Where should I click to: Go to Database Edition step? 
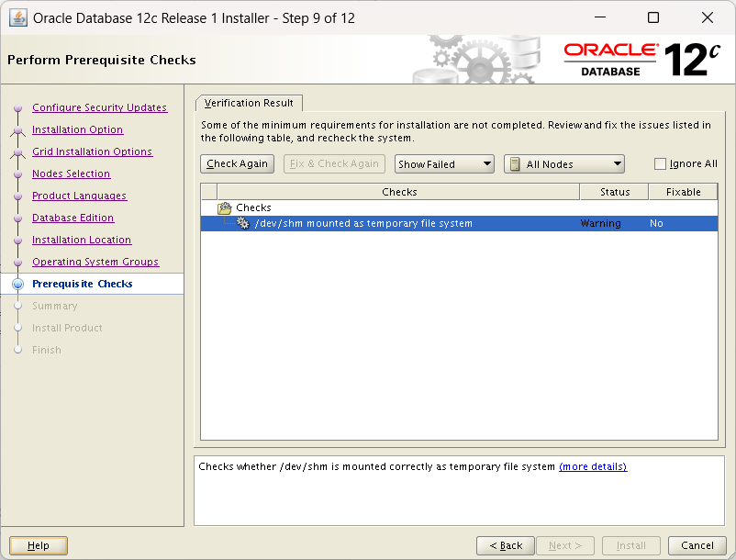pos(72,218)
